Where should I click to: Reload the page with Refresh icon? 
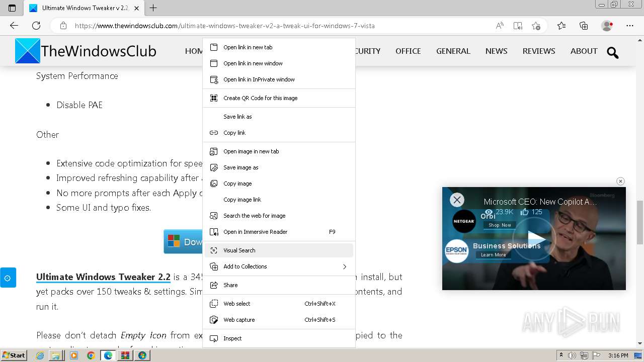(36, 26)
